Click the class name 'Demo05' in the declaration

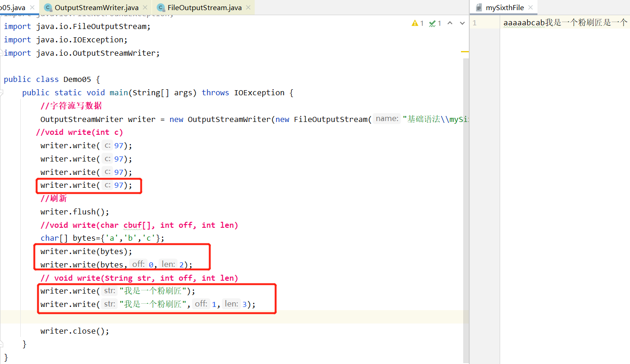click(77, 79)
